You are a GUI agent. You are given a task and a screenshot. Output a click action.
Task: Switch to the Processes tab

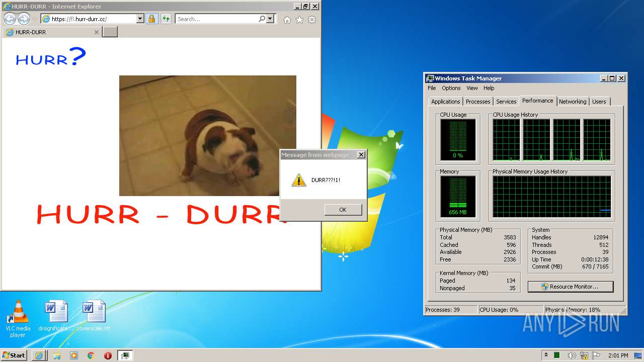[x=478, y=102]
